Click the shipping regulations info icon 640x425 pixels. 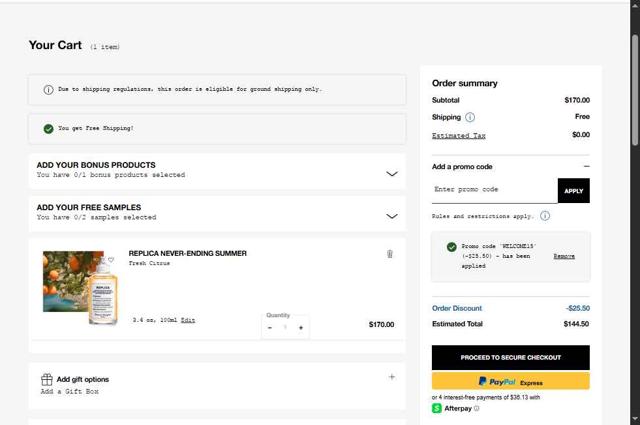pos(48,89)
